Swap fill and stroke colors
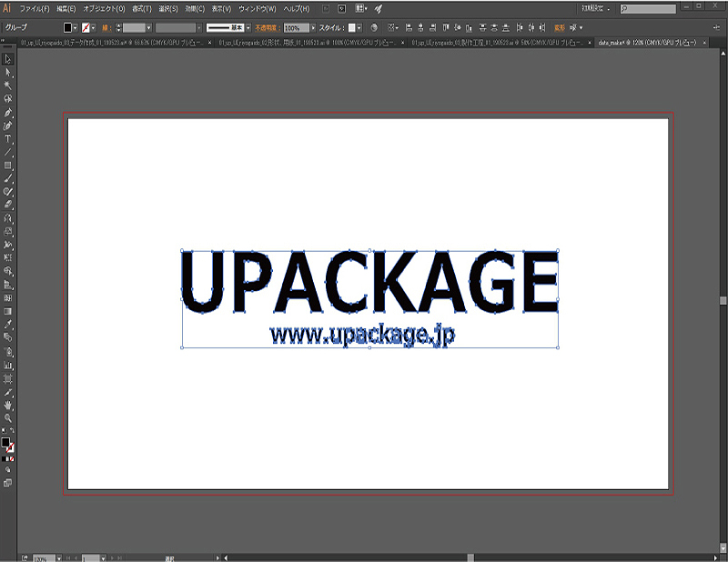This screenshot has height=562, width=728. 12,431
